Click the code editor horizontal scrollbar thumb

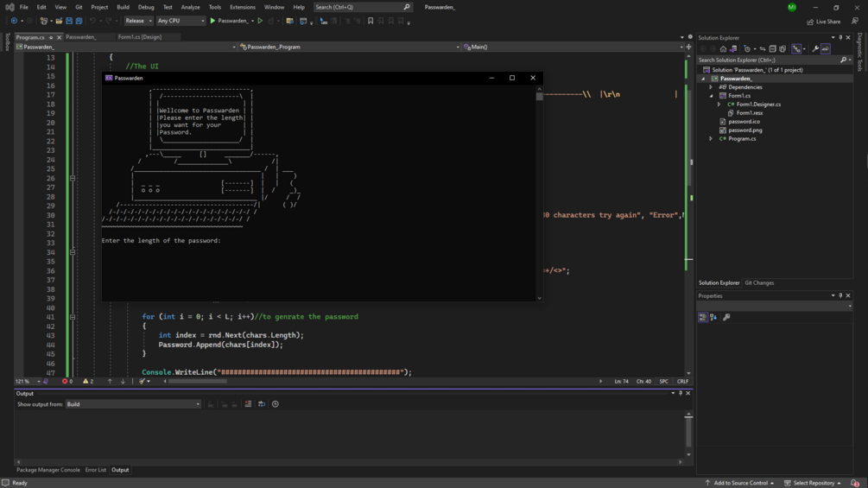tap(198, 381)
